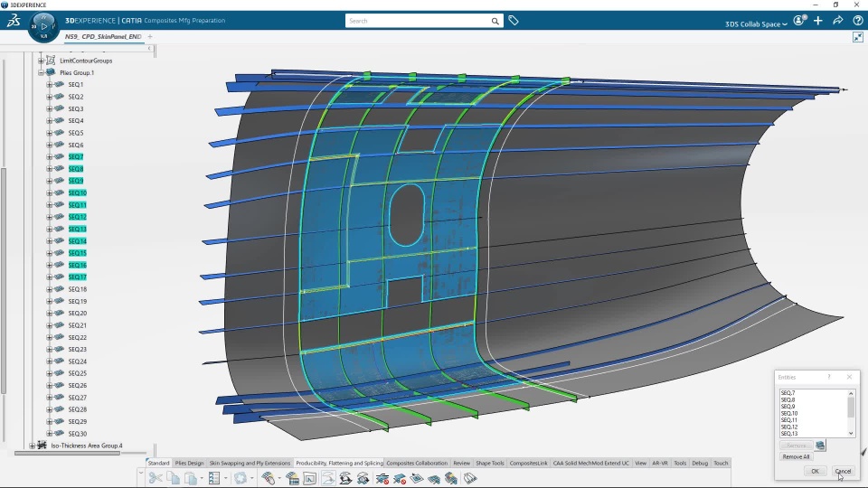The width and height of the screenshot is (868, 488).
Task: Click the list properties icon in bottom toolbar
Action: pos(215,478)
